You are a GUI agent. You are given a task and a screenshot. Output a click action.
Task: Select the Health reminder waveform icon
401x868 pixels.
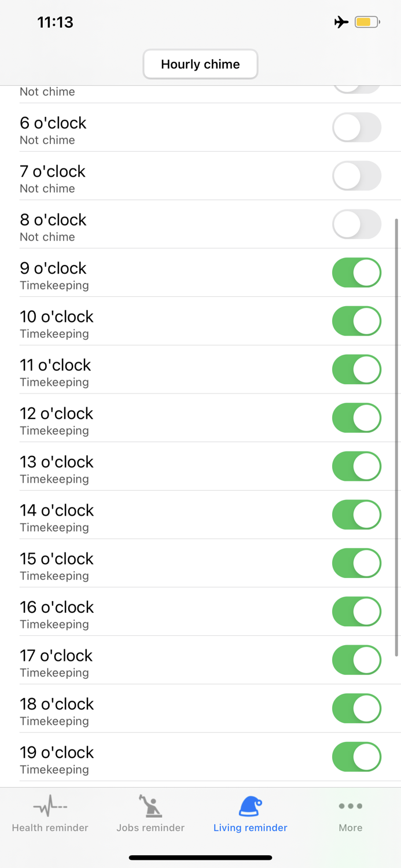(x=50, y=805)
